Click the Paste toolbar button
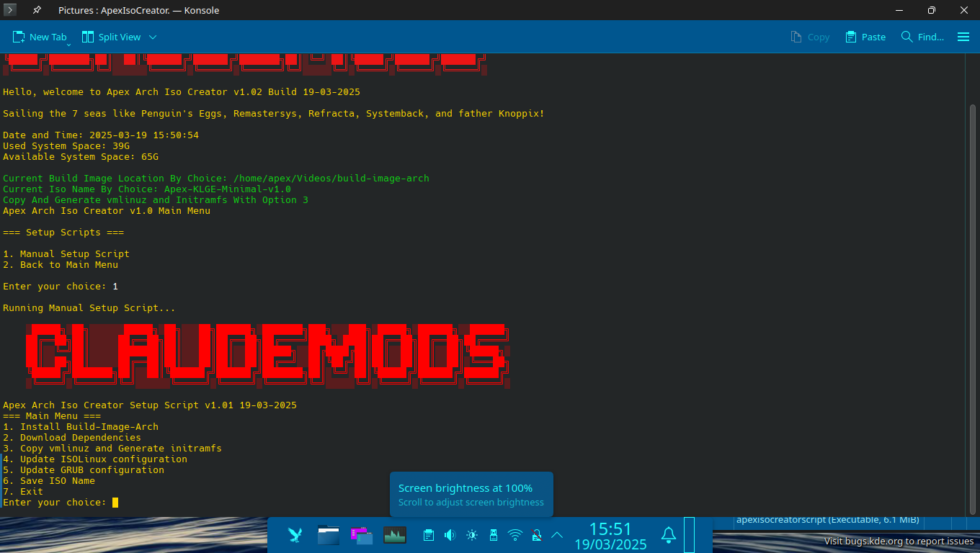 click(x=865, y=37)
